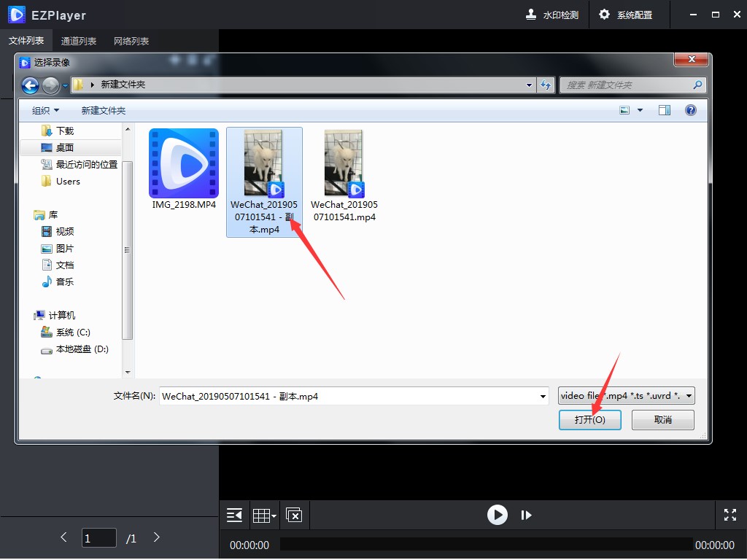Click the close-all-windows icon in the player bar

point(294,515)
